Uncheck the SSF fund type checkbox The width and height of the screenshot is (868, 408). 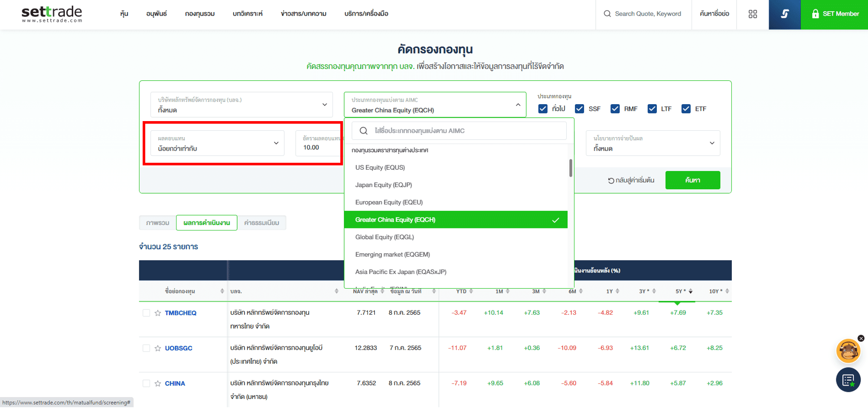pos(579,109)
